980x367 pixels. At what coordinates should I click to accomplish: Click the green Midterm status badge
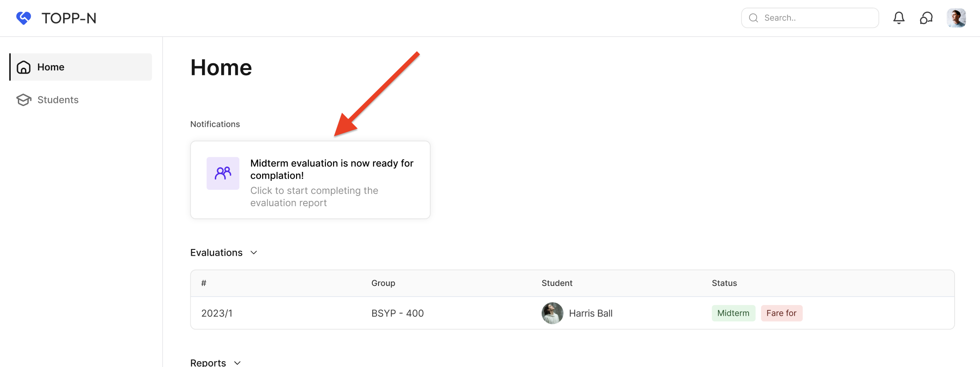733,313
